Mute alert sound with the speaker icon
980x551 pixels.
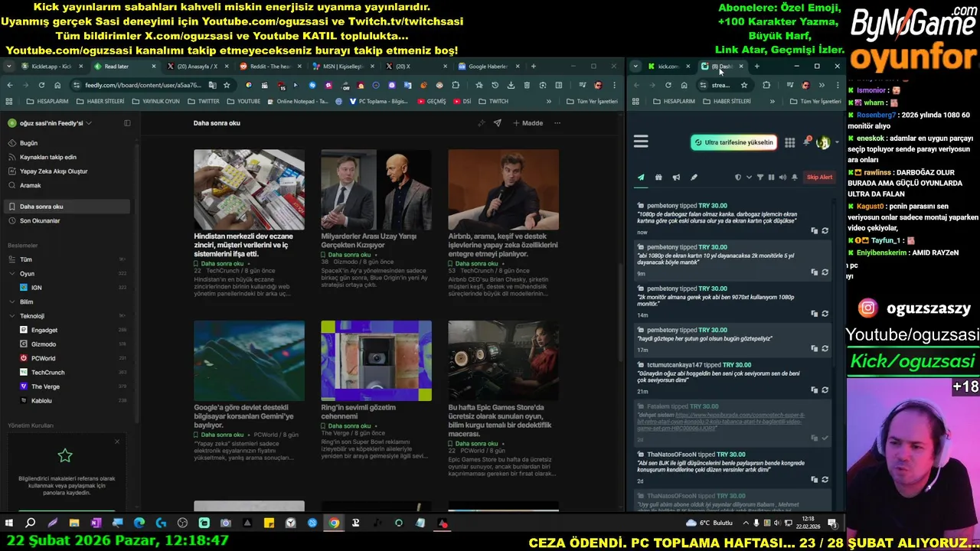tap(782, 178)
